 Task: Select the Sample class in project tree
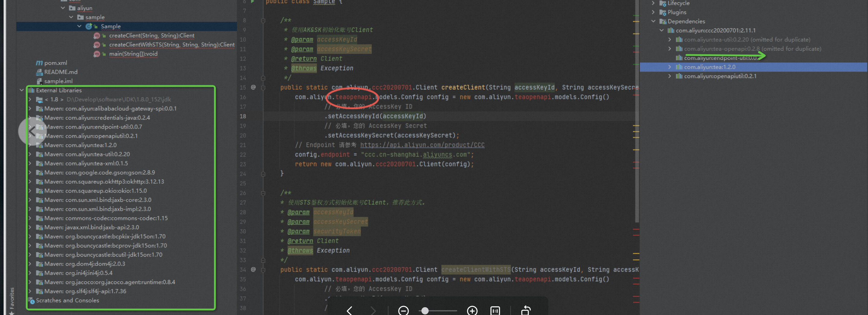pyautogui.click(x=110, y=26)
